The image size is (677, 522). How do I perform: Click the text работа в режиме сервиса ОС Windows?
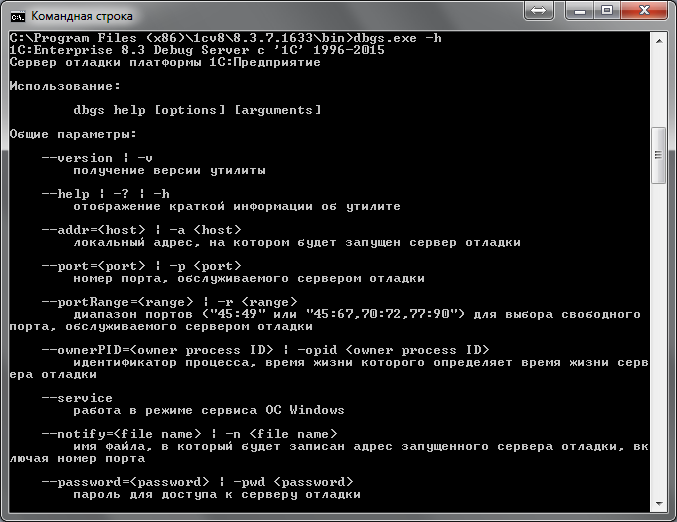coord(209,410)
